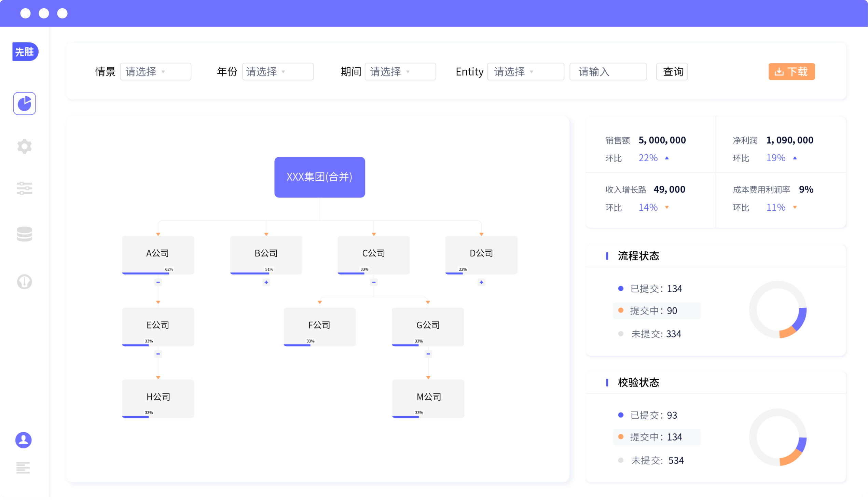Image resolution: width=868 pixels, height=502 pixels.
Task: Open the database stack sidebar icon
Action: pyautogui.click(x=25, y=234)
